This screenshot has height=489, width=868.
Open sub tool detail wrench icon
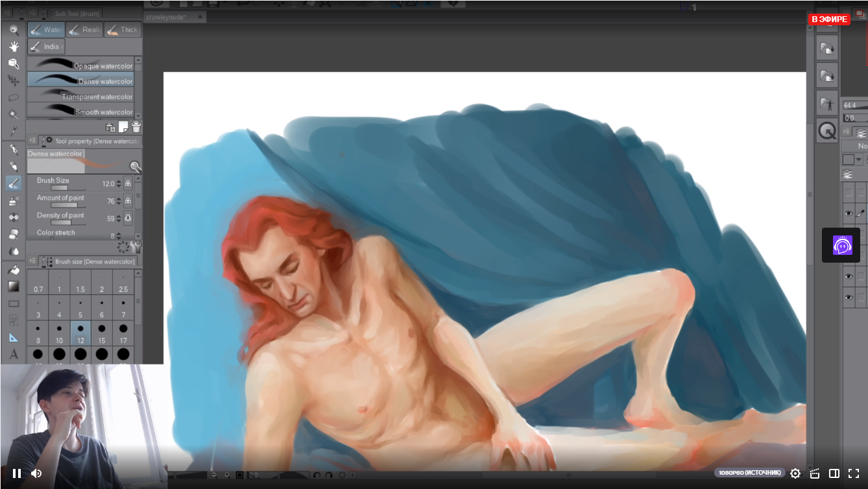click(x=135, y=167)
